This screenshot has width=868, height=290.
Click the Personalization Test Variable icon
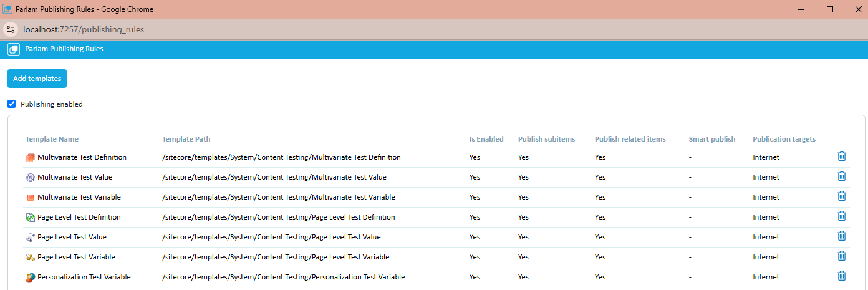coord(30,277)
